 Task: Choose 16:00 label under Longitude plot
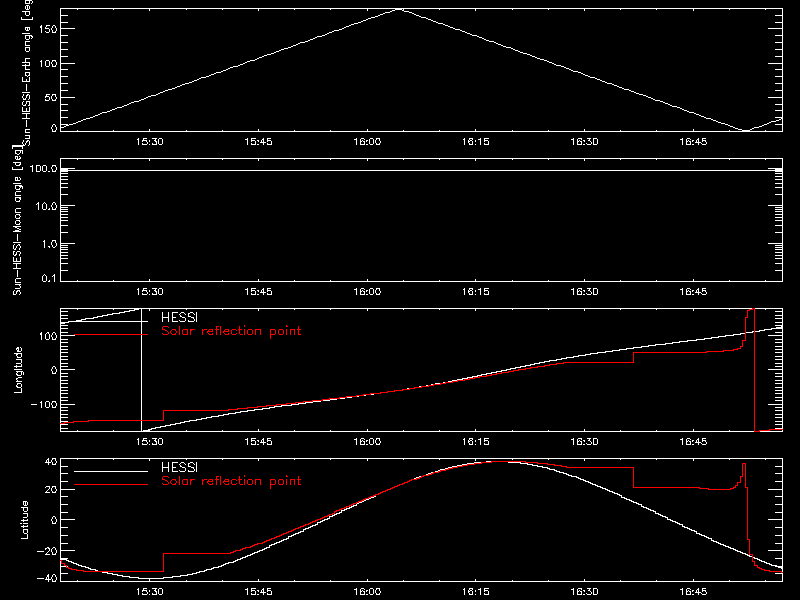367,442
